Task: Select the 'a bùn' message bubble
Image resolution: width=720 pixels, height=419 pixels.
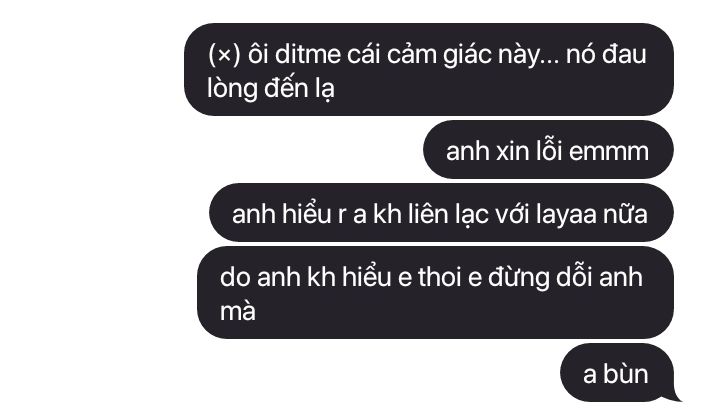Action: 617,373
